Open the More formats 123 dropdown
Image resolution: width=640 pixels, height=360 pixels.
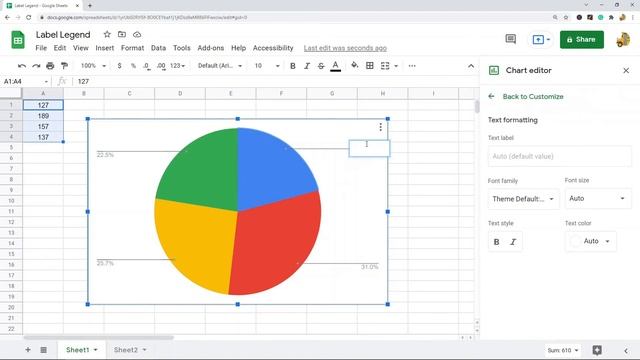(178, 66)
